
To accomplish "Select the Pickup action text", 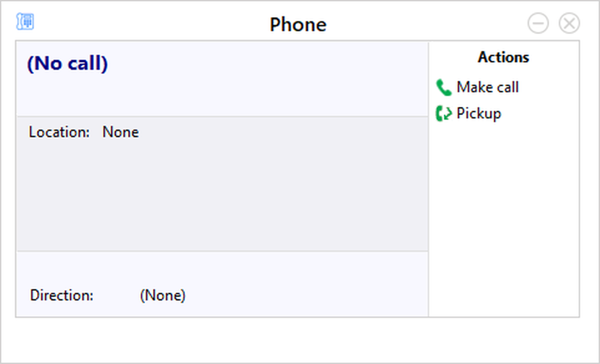I will coord(479,113).
